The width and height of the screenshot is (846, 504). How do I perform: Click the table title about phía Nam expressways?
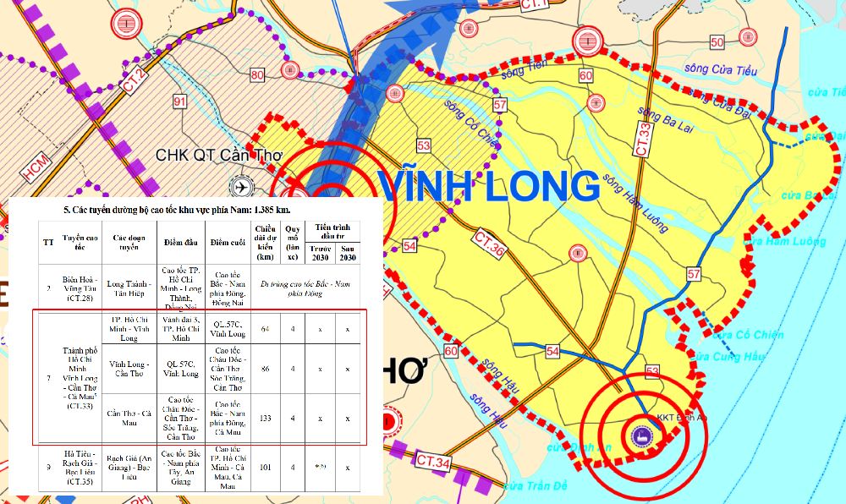[177, 210]
